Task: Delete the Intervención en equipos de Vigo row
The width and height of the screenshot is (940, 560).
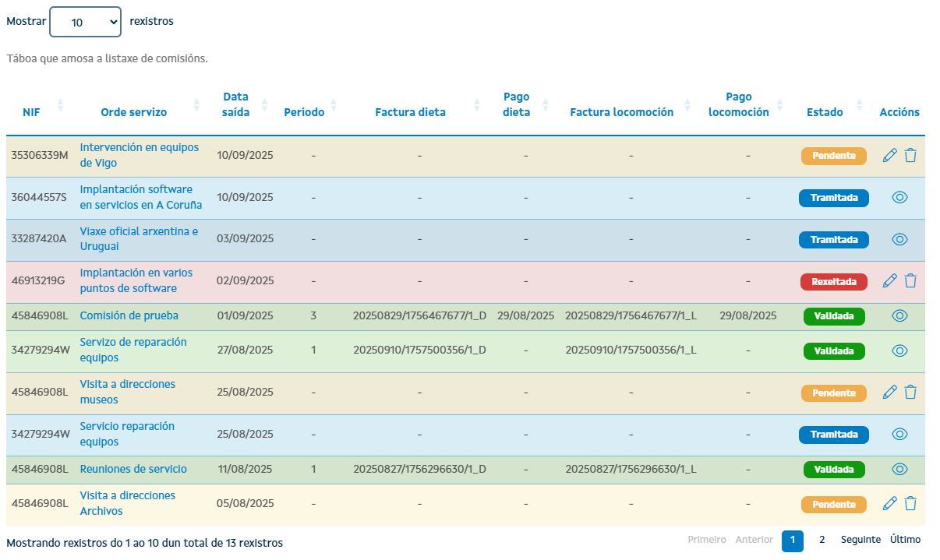Action: pyautogui.click(x=910, y=156)
